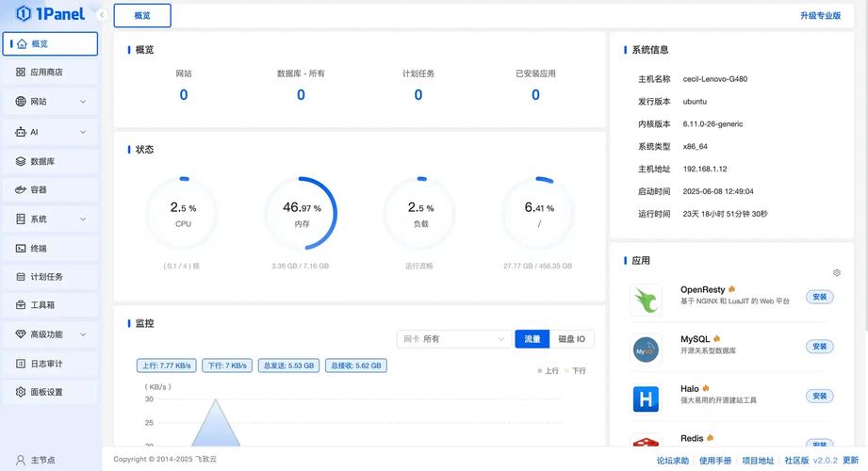Click the 上行: 7.77 KB/s tag

click(167, 365)
